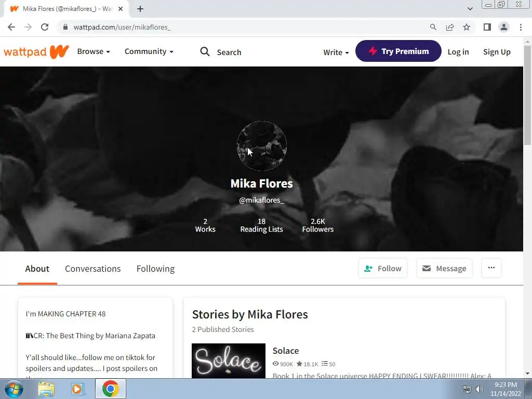The image size is (532, 399).
Task: Share this page icon
Action: click(450, 27)
